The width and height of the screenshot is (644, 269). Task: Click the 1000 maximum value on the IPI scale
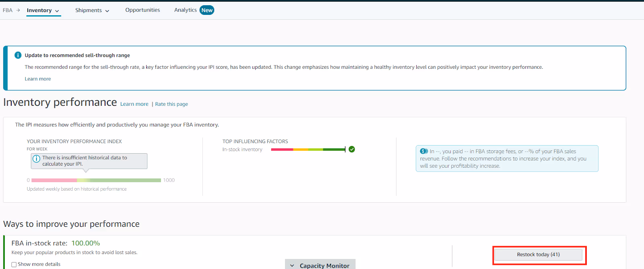coord(169,180)
